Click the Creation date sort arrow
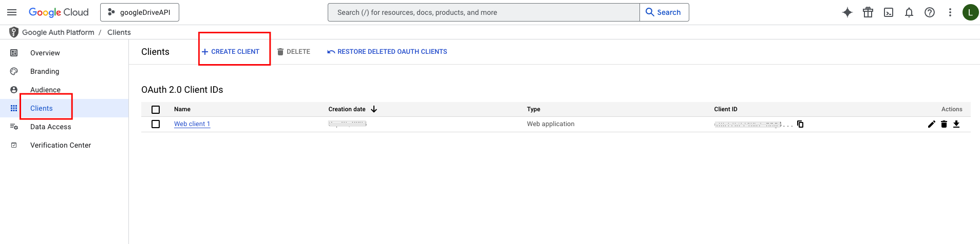 (374, 109)
